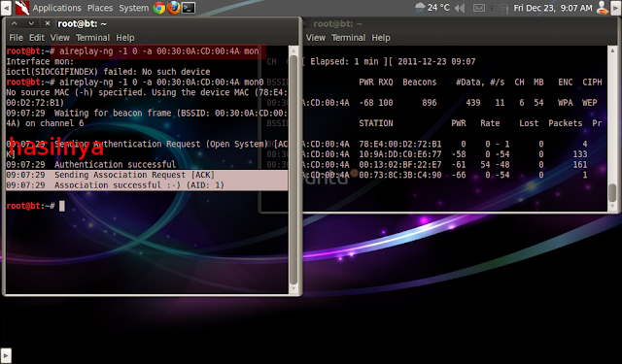Image resolution: width=622 pixels, height=364 pixels.
Task: Open the user session icon
Action: [603, 8]
